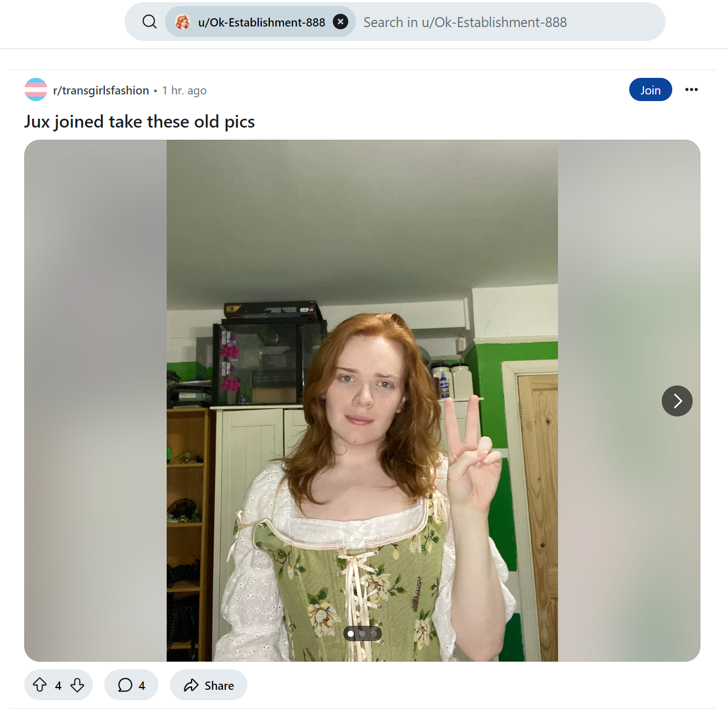Open the r/transgirlsfashion subreddit link

(101, 91)
